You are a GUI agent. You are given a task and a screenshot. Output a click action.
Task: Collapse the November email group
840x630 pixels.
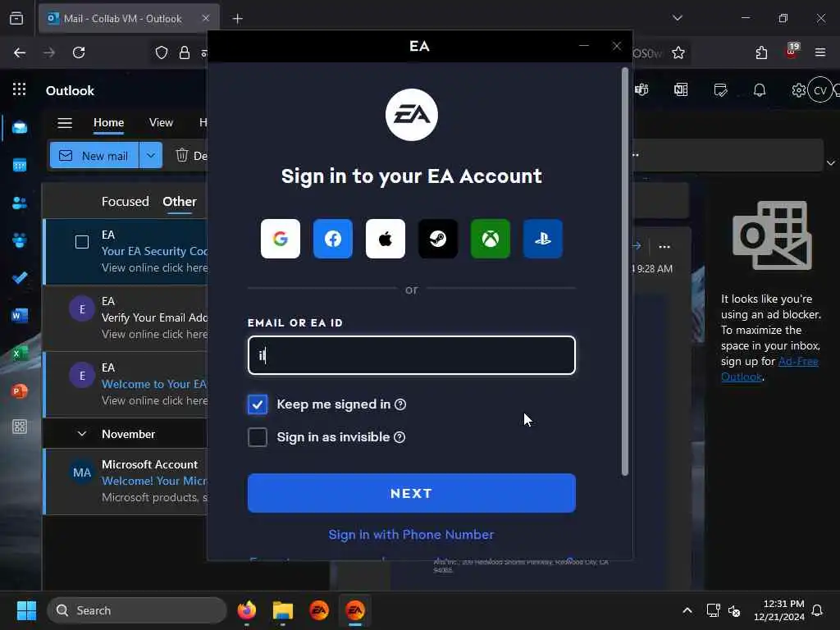click(x=82, y=434)
